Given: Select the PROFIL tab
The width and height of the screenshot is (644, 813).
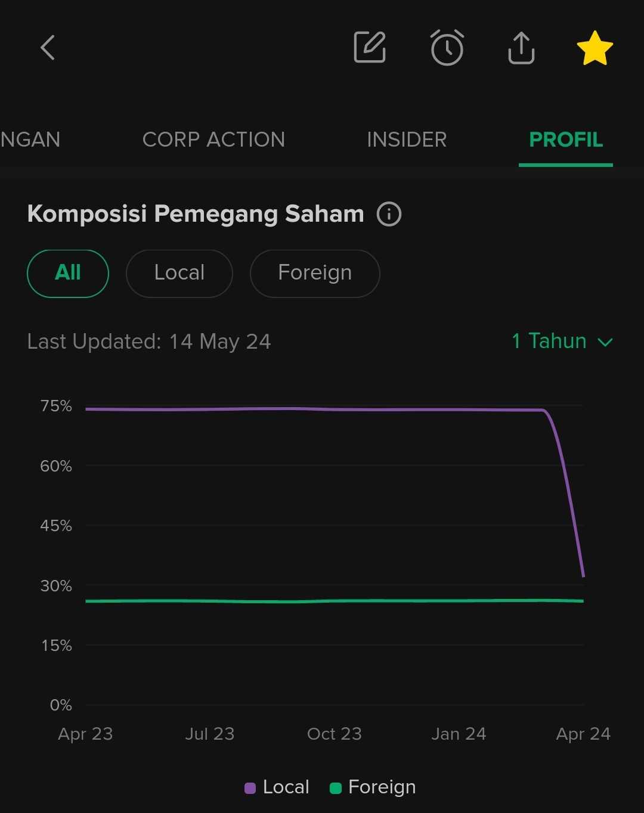Looking at the screenshot, I should [x=565, y=139].
